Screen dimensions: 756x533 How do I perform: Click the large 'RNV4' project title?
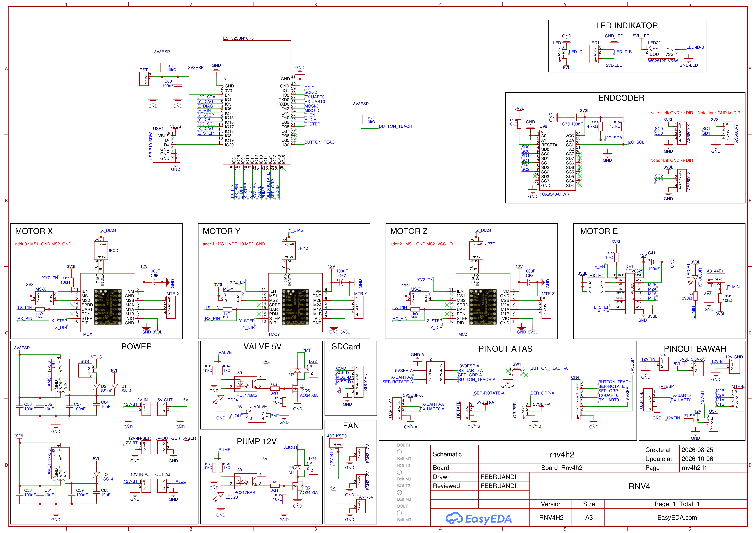[x=639, y=486]
